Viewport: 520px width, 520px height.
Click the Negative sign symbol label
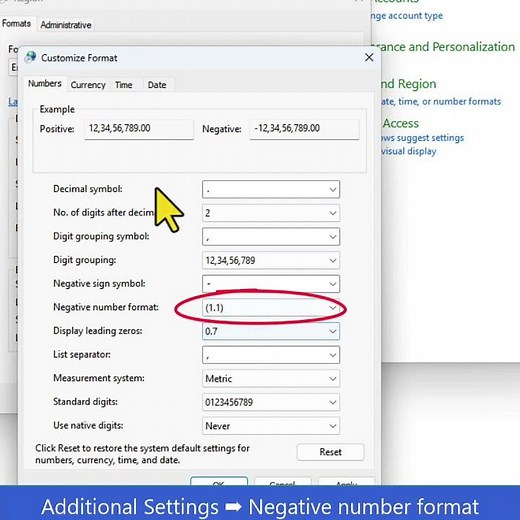coord(99,283)
